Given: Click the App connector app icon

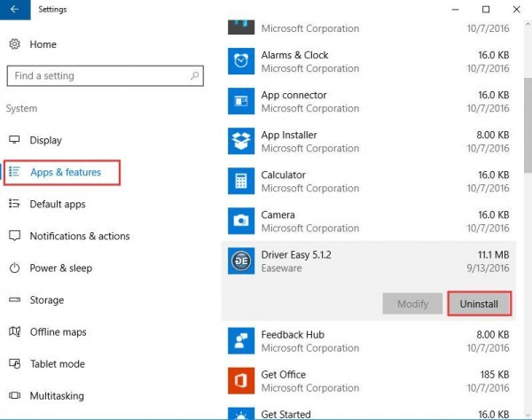Looking at the screenshot, I should click(x=241, y=101).
